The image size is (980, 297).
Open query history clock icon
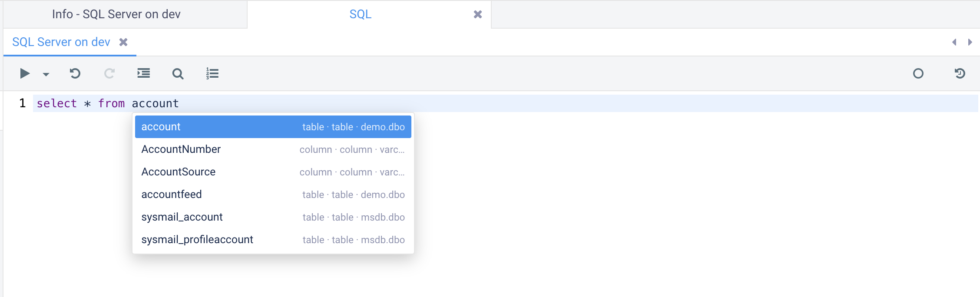960,73
